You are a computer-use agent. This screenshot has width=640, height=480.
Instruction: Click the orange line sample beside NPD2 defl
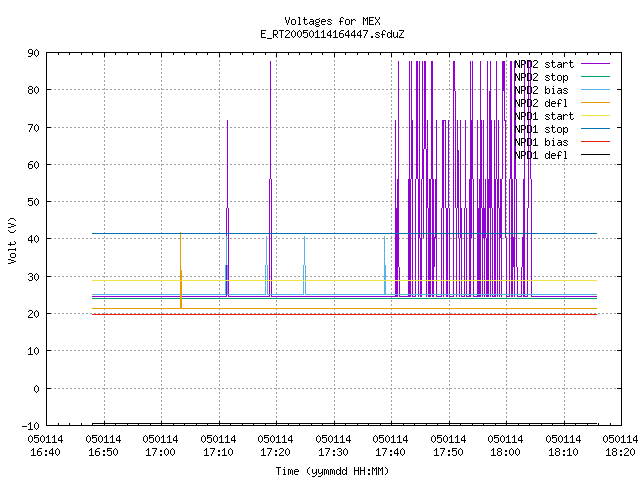point(595,103)
